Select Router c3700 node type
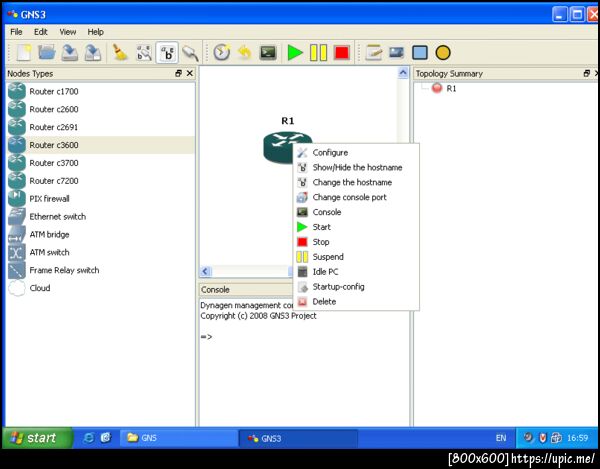600x469 pixels. [x=100, y=163]
